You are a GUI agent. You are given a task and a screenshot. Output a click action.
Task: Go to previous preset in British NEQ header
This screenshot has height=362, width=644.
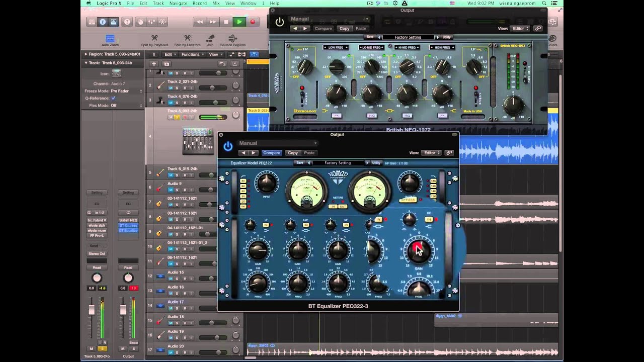click(x=295, y=29)
